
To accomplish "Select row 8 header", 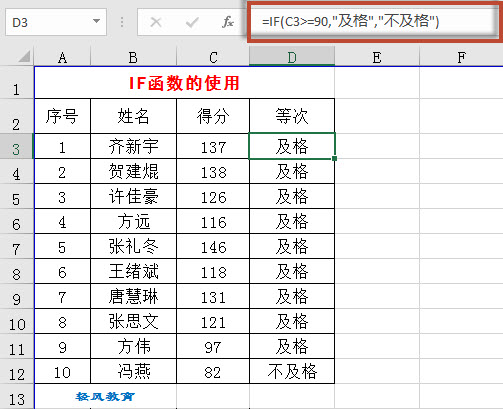I will point(17,271).
